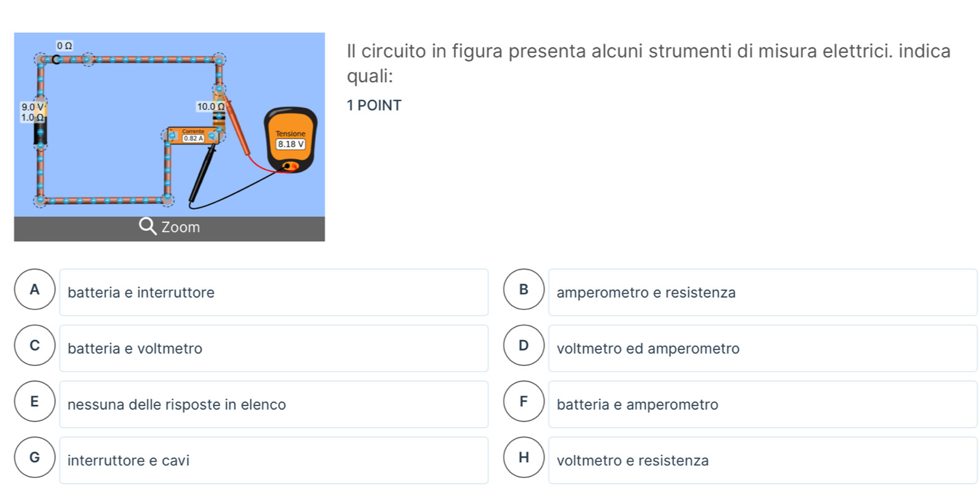Pick answer 'voltmetro e resistenza'
Screen dimensions: 980x503
point(763,460)
